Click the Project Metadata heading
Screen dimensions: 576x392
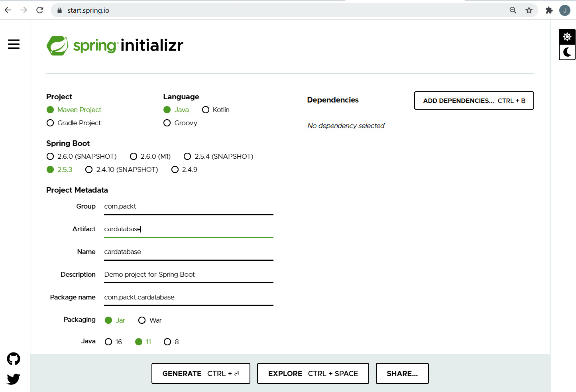point(77,190)
